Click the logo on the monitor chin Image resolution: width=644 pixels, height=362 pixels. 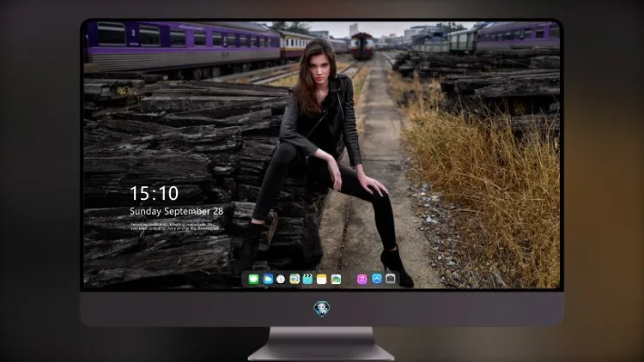tap(322, 309)
